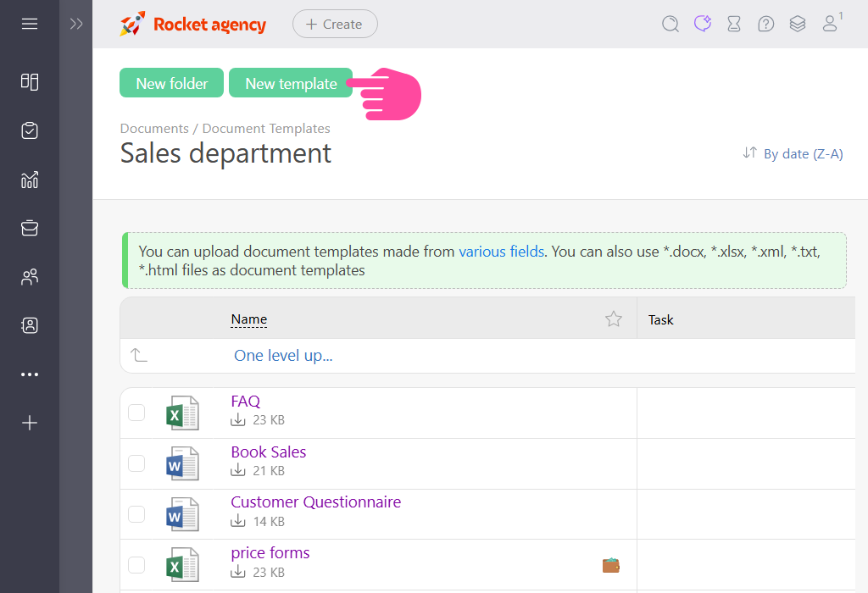This screenshot has height=593, width=868.
Task: Go to Document Templates breadcrumb
Action: (x=266, y=128)
